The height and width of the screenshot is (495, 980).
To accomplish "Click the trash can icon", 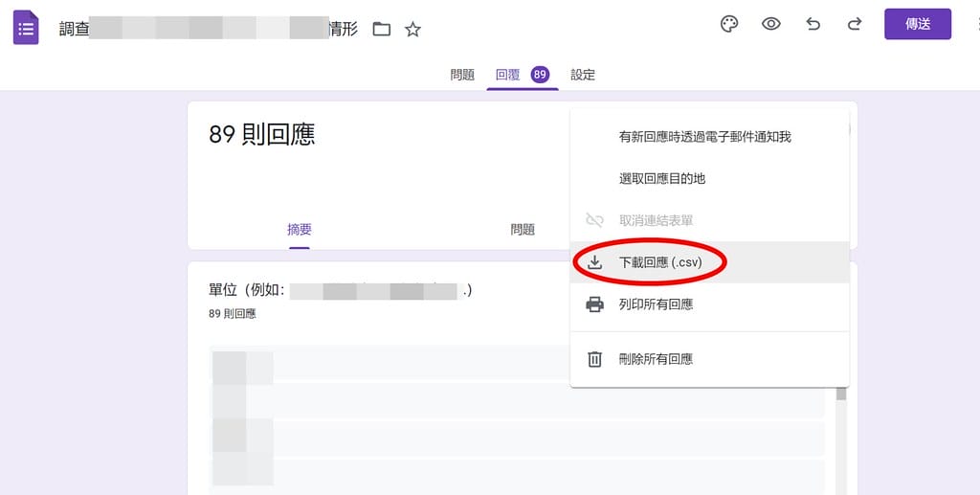I will pos(594,359).
